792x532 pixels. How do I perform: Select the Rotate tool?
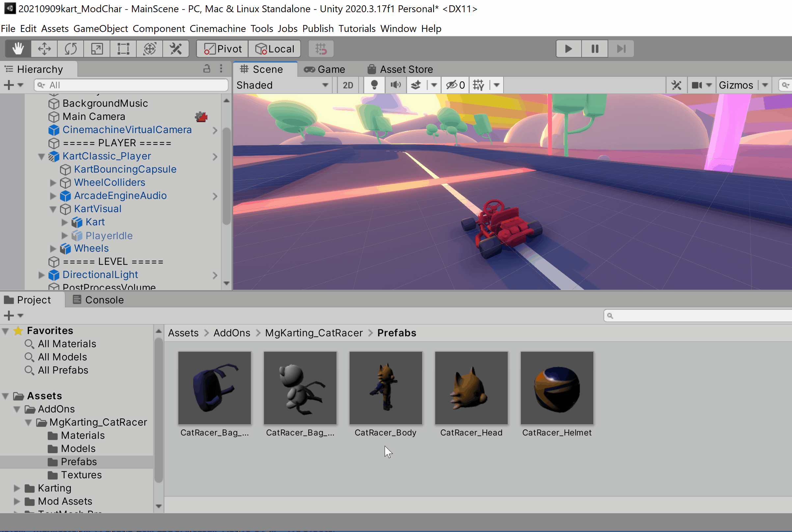pyautogui.click(x=70, y=49)
